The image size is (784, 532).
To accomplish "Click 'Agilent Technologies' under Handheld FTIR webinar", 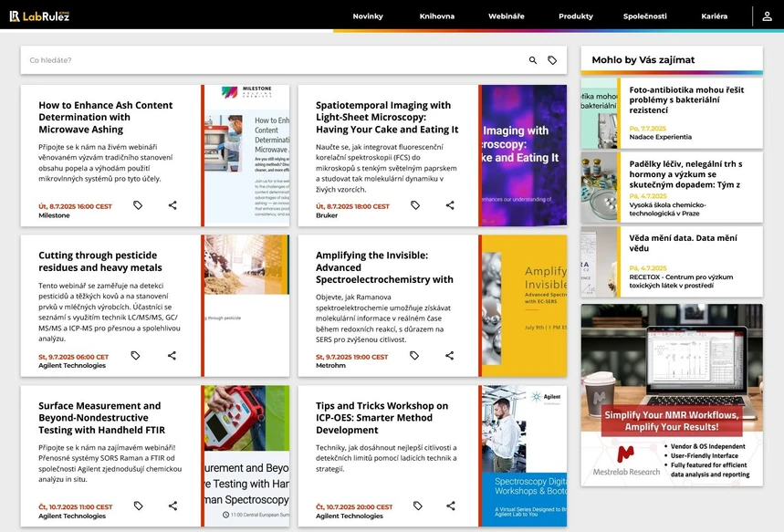I will pyautogui.click(x=72, y=516).
